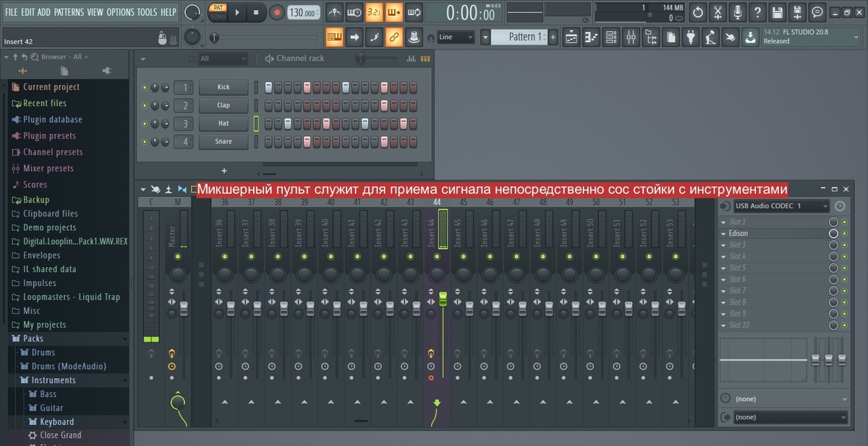The height and width of the screenshot is (446, 868).
Task: Open the TOOLS menu
Action: point(147,12)
